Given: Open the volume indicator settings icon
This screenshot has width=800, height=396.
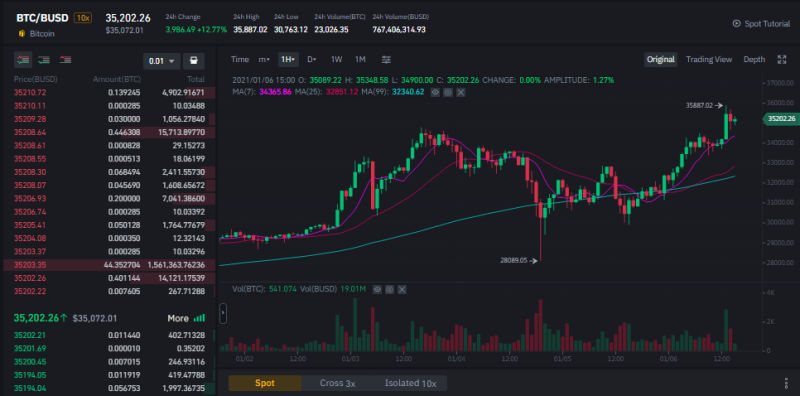Looking at the screenshot, I should click(x=389, y=289).
